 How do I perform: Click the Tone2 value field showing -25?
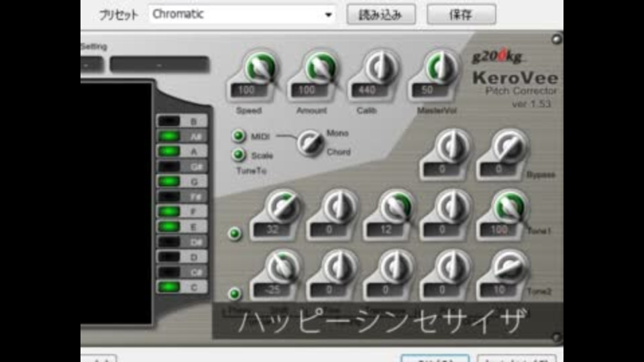[271, 290]
